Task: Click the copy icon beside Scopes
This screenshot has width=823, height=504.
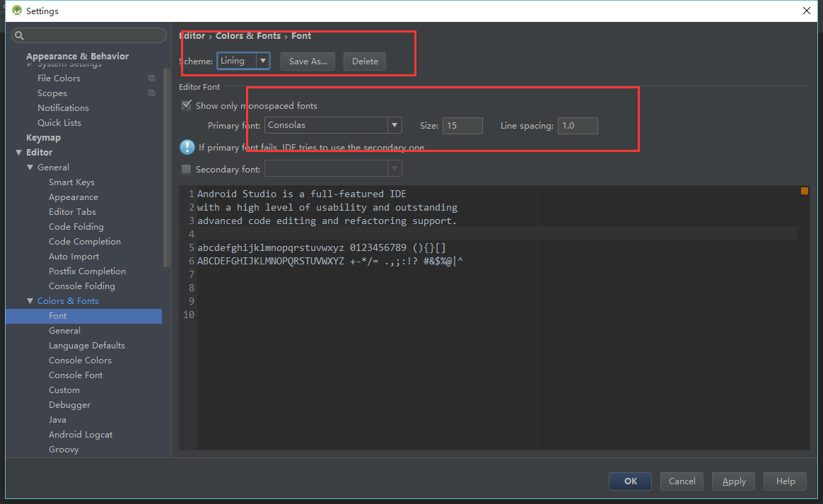Action: (x=152, y=93)
